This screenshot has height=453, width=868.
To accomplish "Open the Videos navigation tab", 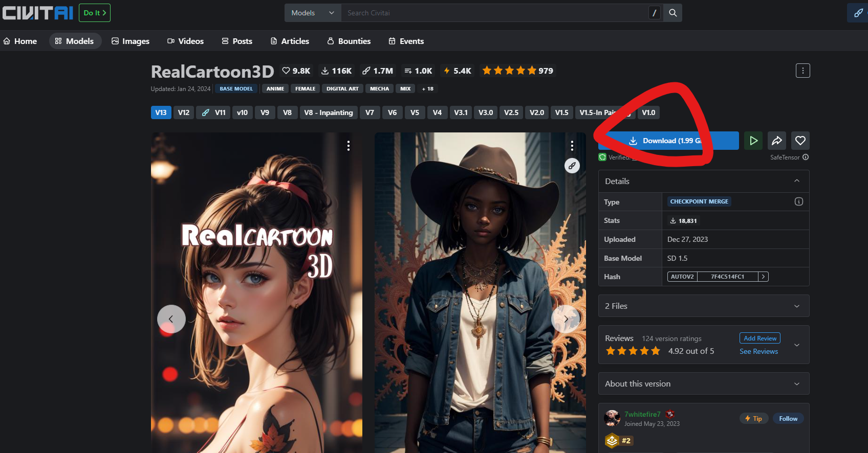I will [186, 41].
